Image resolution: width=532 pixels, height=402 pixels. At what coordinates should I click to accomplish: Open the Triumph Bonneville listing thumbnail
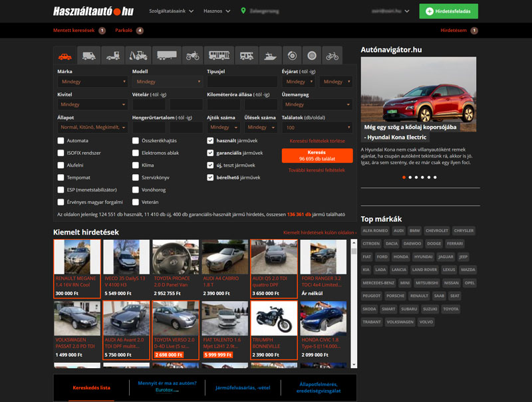click(274, 319)
